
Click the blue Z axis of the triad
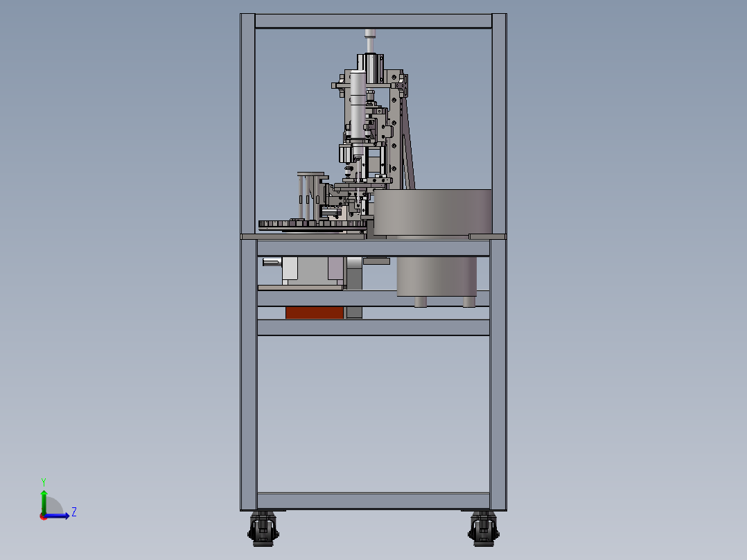pos(57,516)
